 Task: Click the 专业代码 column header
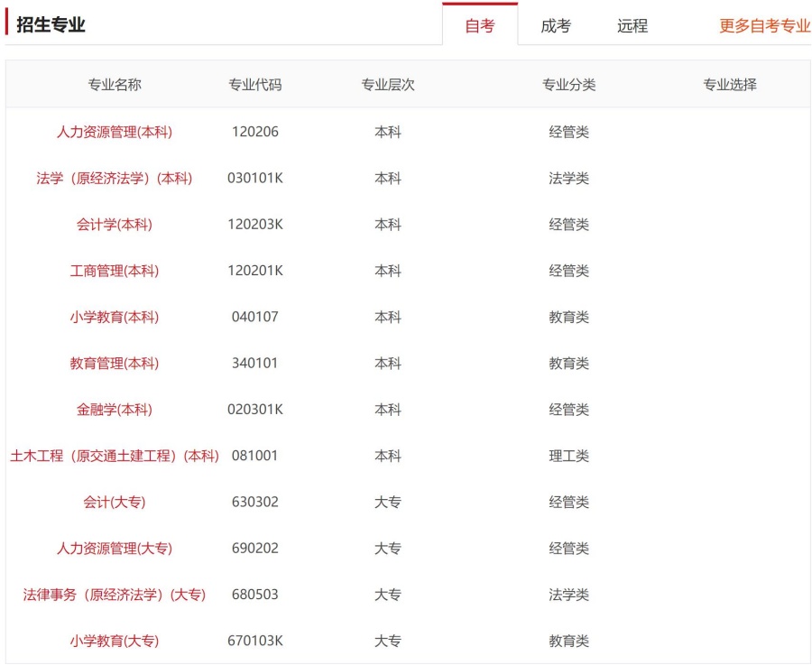coord(255,85)
